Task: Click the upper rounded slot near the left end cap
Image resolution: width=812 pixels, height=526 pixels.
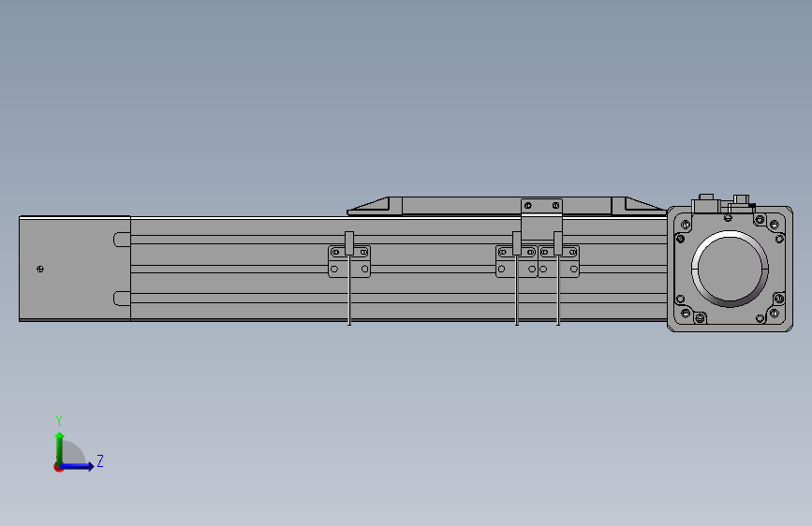Action: coord(122,240)
